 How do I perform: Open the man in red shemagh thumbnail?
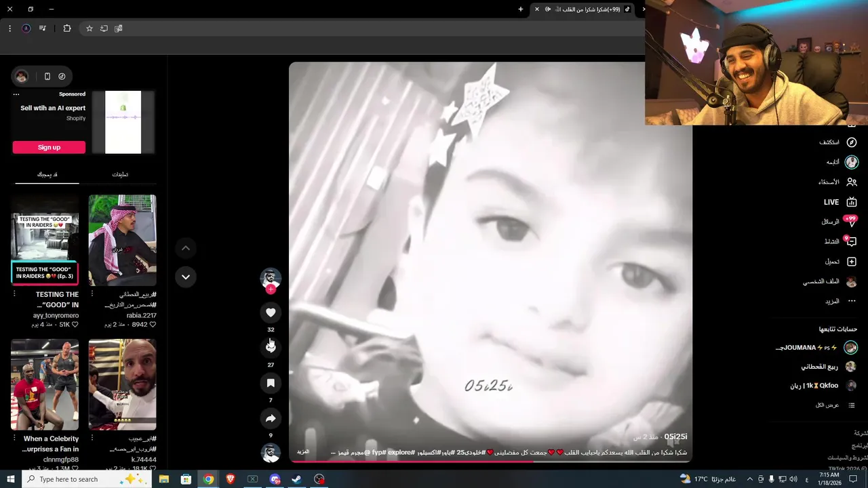pos(122,240)
